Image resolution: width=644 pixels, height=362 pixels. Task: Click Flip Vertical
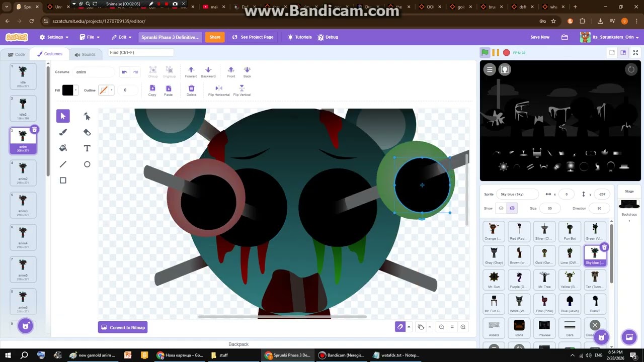point(242,90)
